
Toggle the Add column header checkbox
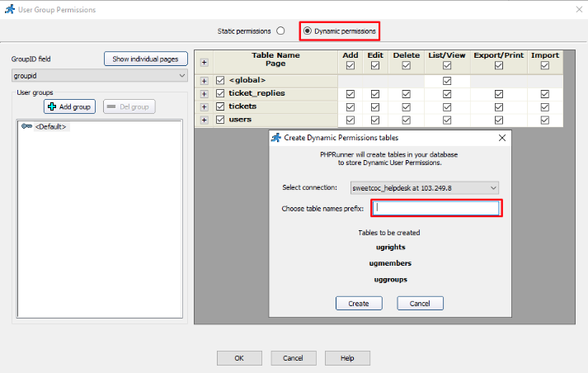[x=350, y=66]
